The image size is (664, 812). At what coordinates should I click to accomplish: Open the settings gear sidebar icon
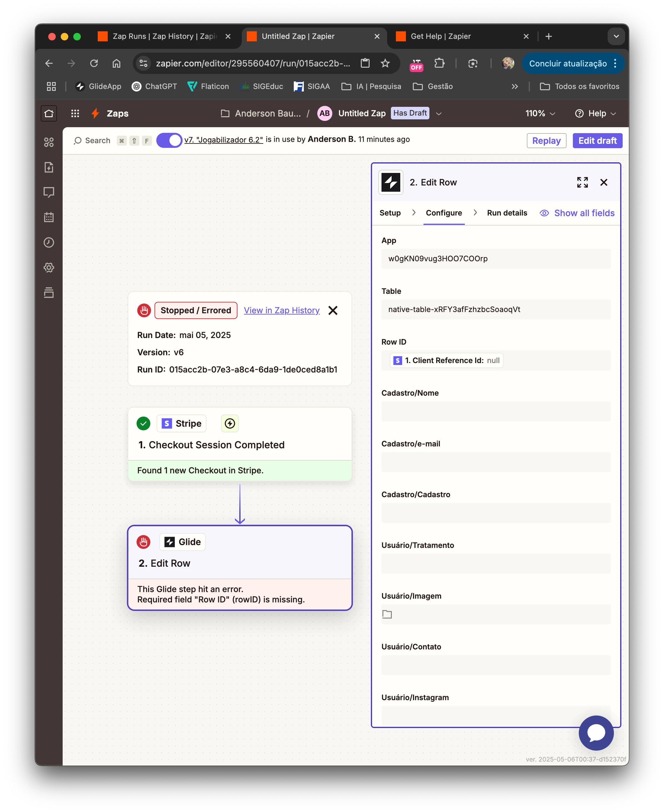pyautogui.click(x=49, y=267)
